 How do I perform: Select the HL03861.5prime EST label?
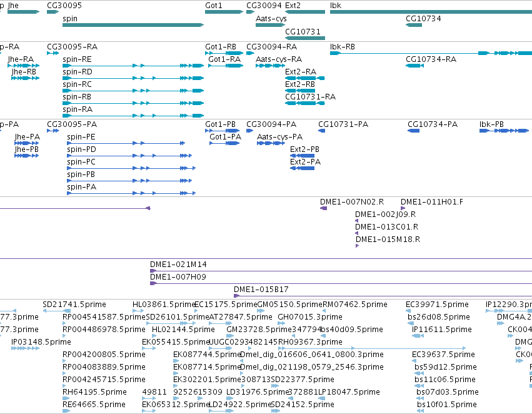click(164, 305)
